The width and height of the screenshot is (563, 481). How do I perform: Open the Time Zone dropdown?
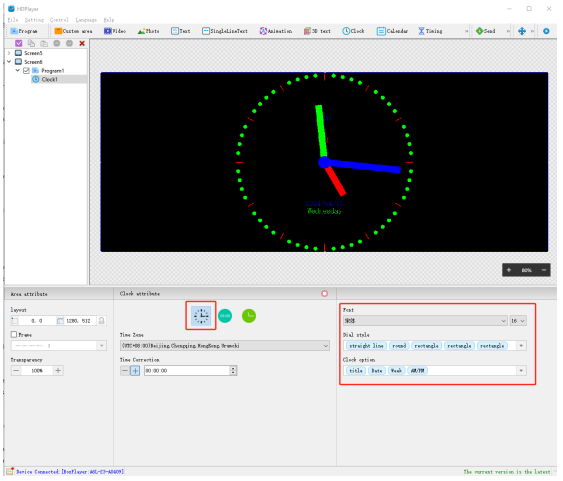[x=225, y=346]
